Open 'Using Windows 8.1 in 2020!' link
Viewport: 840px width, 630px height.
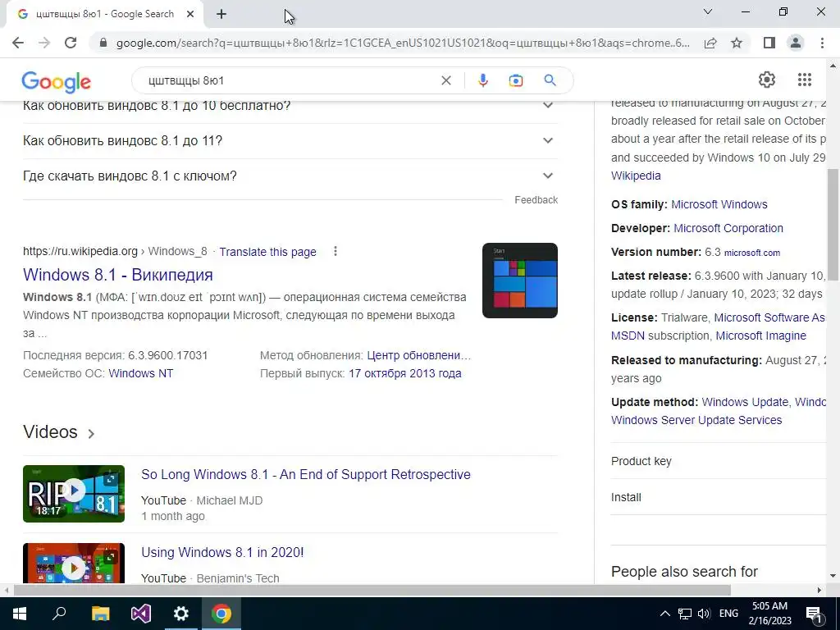click(222, 552)
